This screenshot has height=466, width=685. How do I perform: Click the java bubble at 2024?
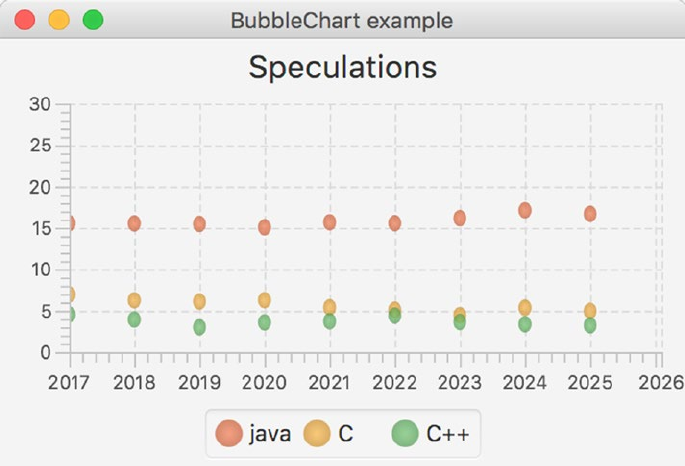pyautogui.click(x=525, y=210)
